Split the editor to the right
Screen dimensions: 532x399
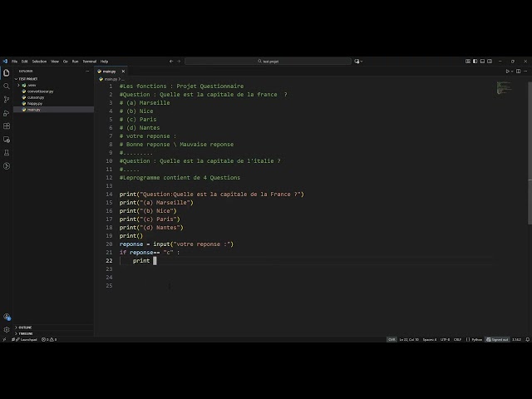[518, 71]
